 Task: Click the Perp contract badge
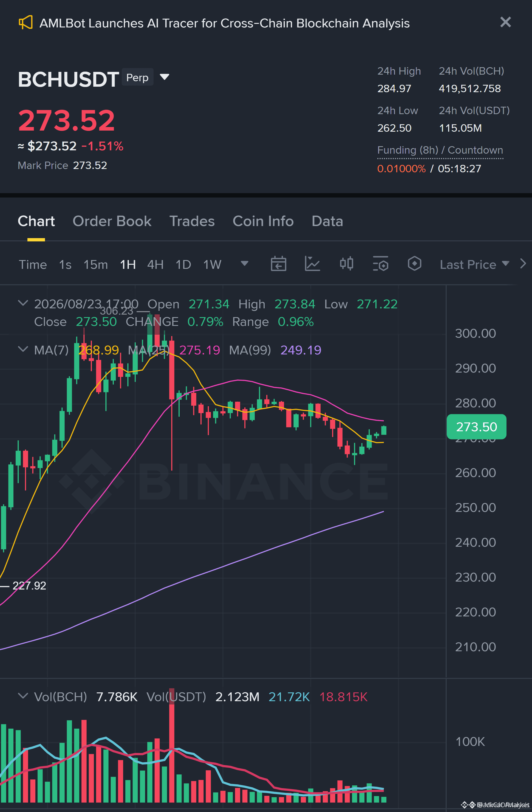(x=137, y=77)
